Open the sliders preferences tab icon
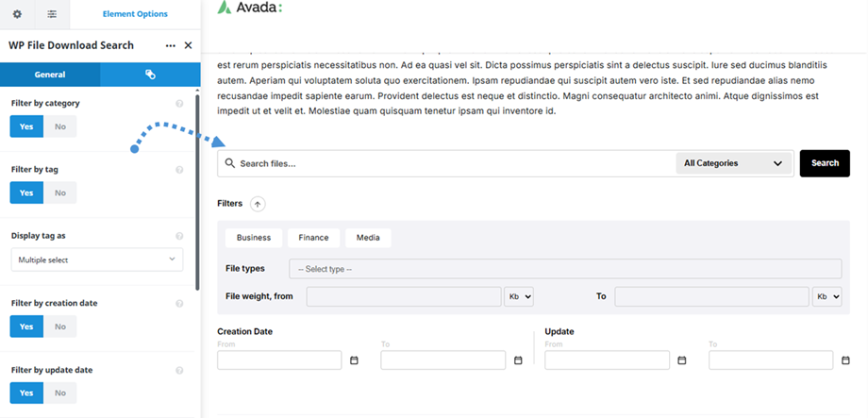The width and height of the screenshot is (868, 418). pyautogui.click(x=52, y=14)
